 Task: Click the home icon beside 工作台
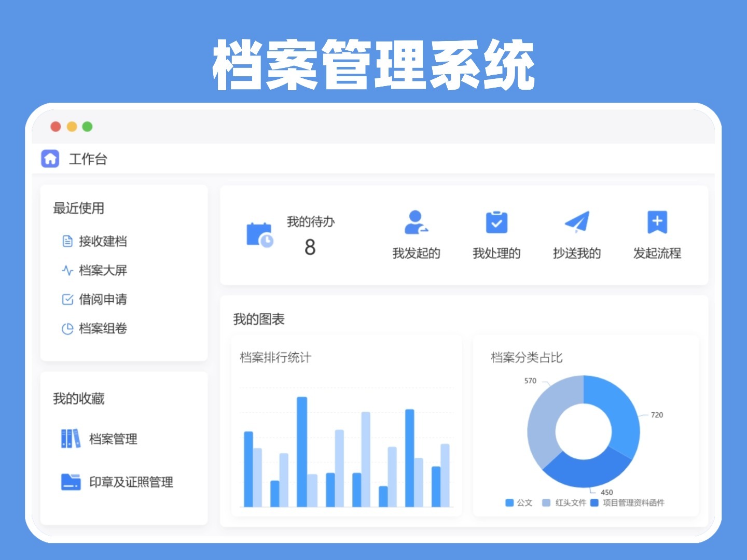[50, 158]
